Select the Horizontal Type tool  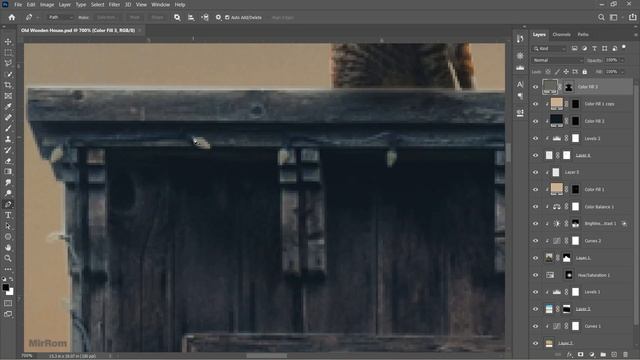tap(8, 215)
